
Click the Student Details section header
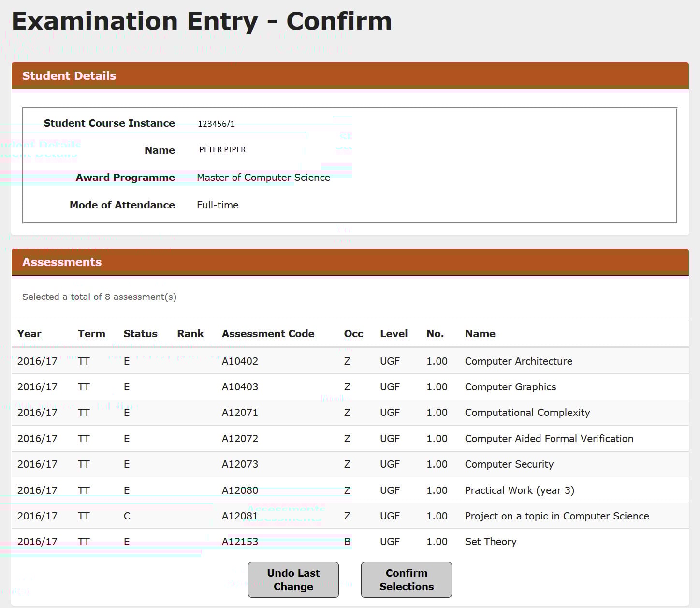coord(69,76)
